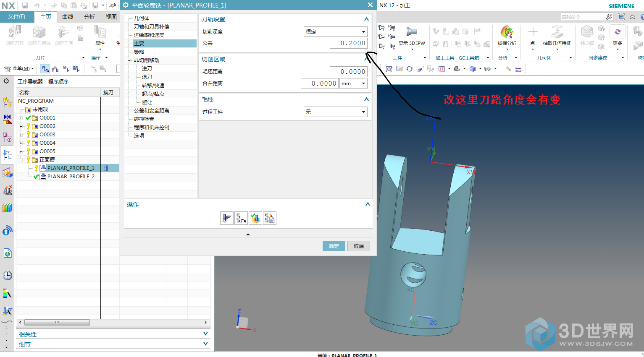The width and height of the screenshot is (644, 357).
Task: Click the Save icon in title bar
Action: 25,5
